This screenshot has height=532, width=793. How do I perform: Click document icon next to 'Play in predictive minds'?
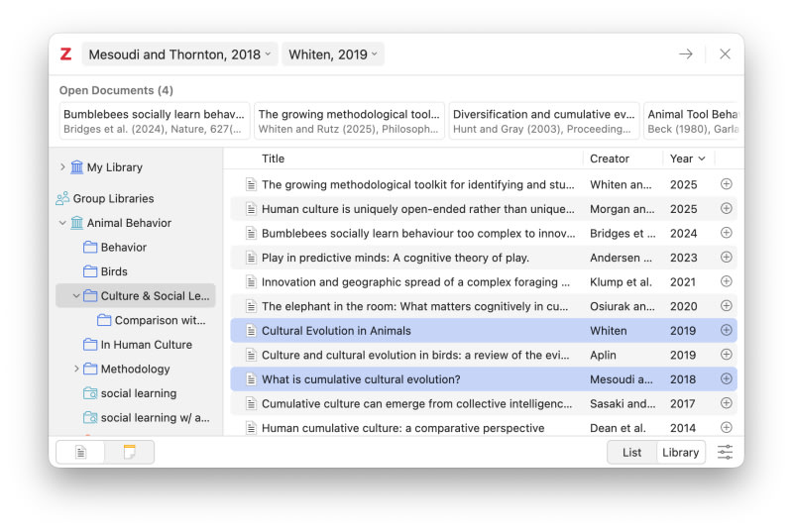coord(251,258)
